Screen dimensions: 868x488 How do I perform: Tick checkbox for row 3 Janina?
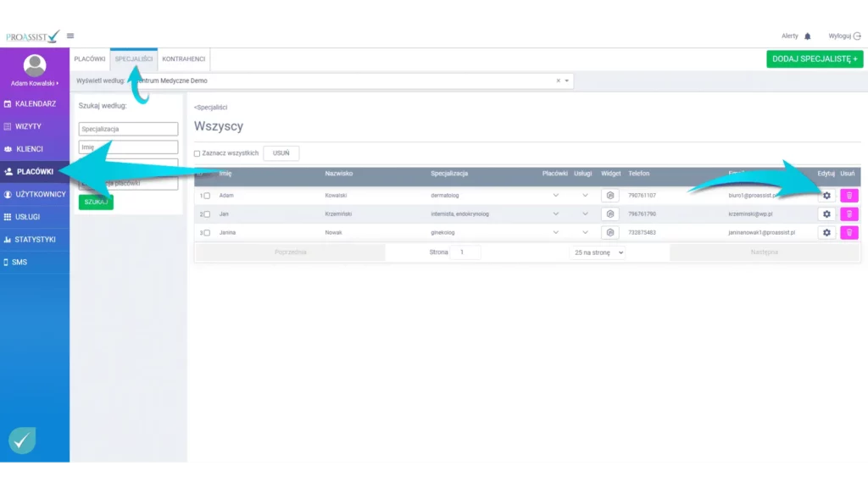tap(207, 232)
